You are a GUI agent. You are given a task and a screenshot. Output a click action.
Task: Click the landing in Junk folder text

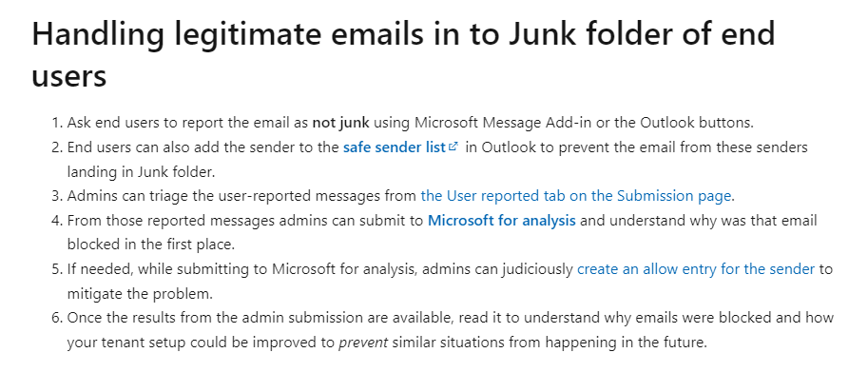tap(141, 171)
